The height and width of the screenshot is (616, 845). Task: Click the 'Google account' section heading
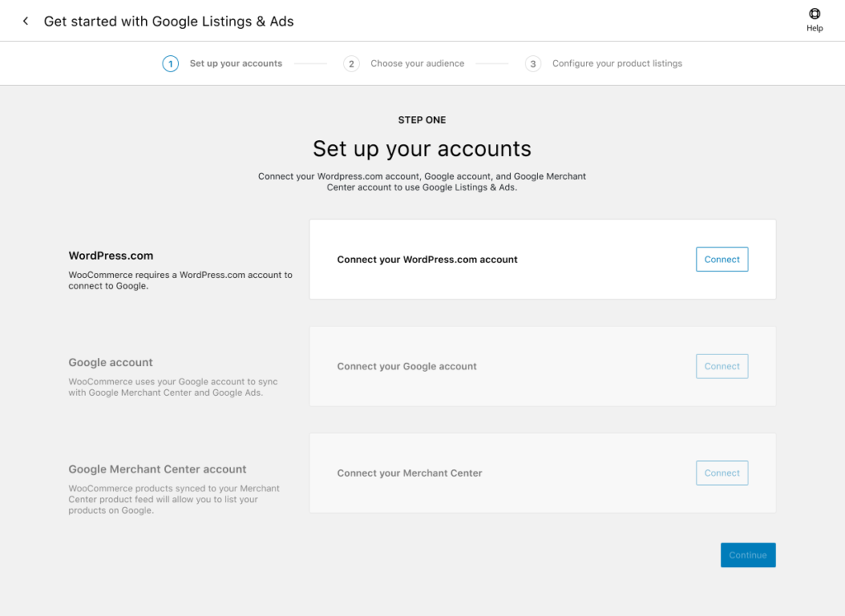111,362
